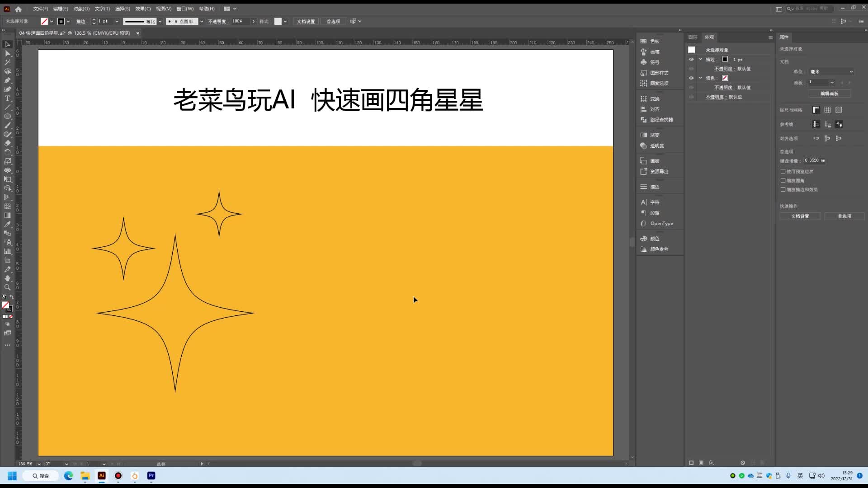868x488 pixels.
Task: Select the Ellipse shape tool
Action: 7,117
